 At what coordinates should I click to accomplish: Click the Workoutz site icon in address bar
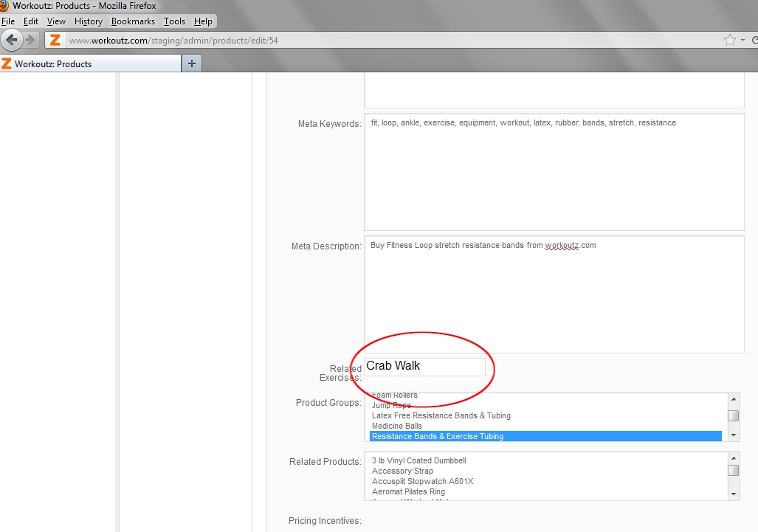55,40
